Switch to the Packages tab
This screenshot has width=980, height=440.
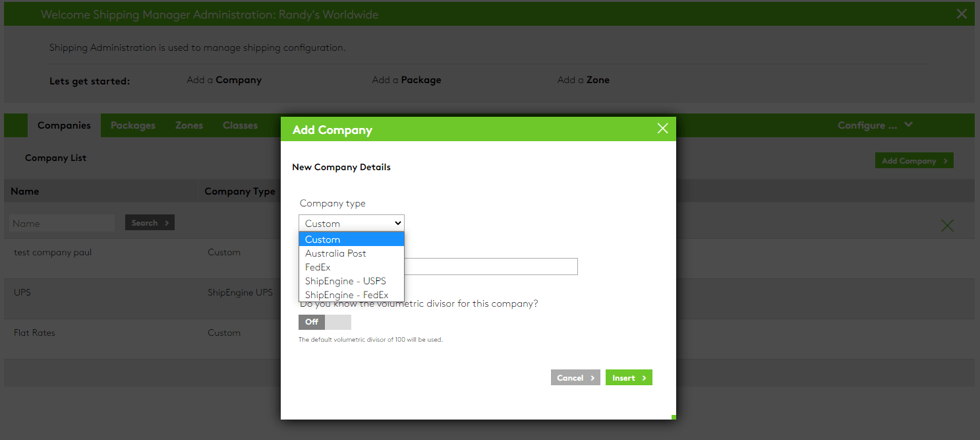[x=132, y=125]
